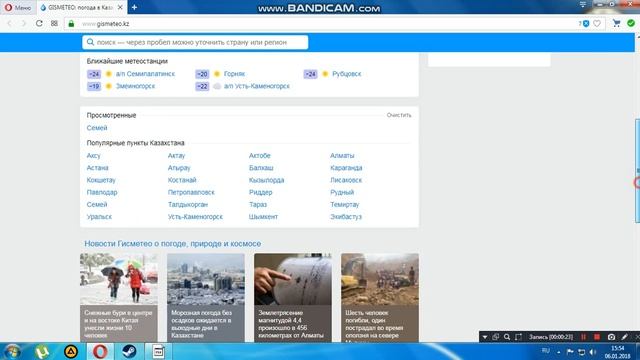This screenshot has width=640, height=360.
Task: Open Риддер city forecast
Action: (x=260, y=192)
